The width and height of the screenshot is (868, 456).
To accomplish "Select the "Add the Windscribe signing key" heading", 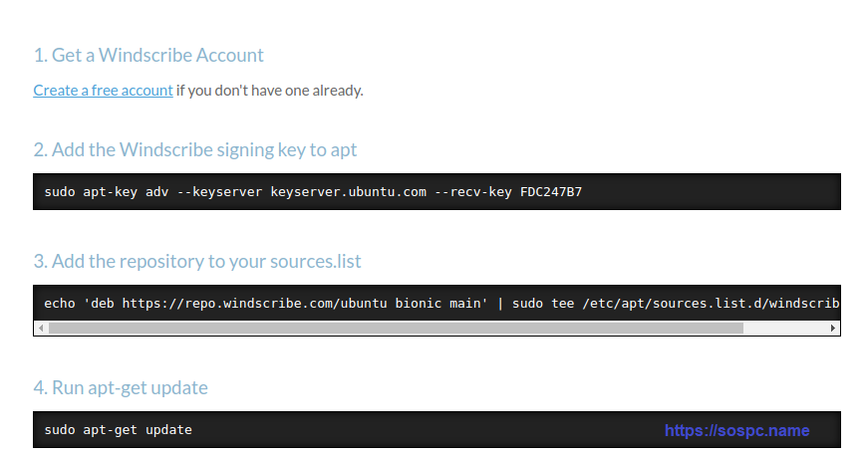I will tap(194, 150).
